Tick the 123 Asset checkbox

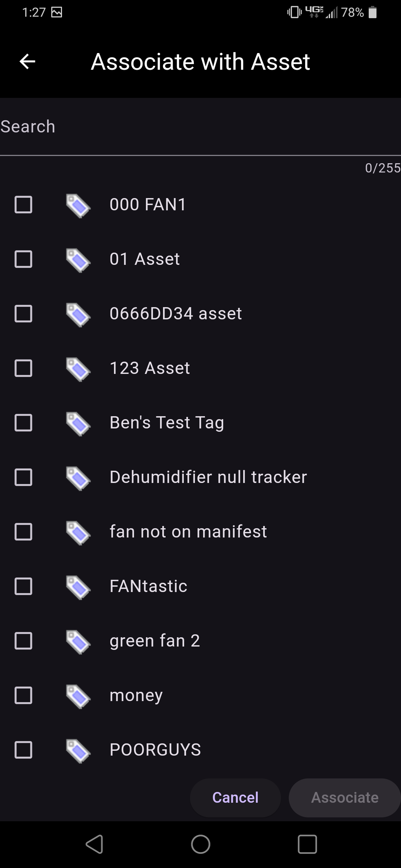[23, 368]
